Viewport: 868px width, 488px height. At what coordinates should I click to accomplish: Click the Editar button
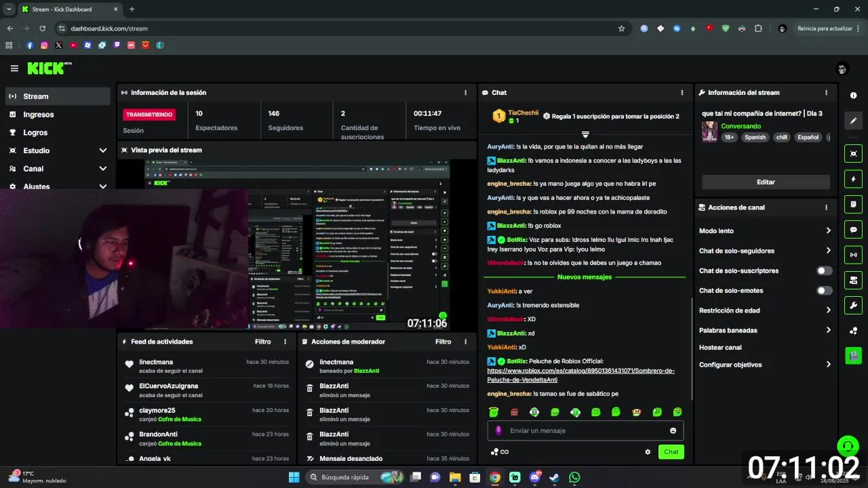click(766, 182)
